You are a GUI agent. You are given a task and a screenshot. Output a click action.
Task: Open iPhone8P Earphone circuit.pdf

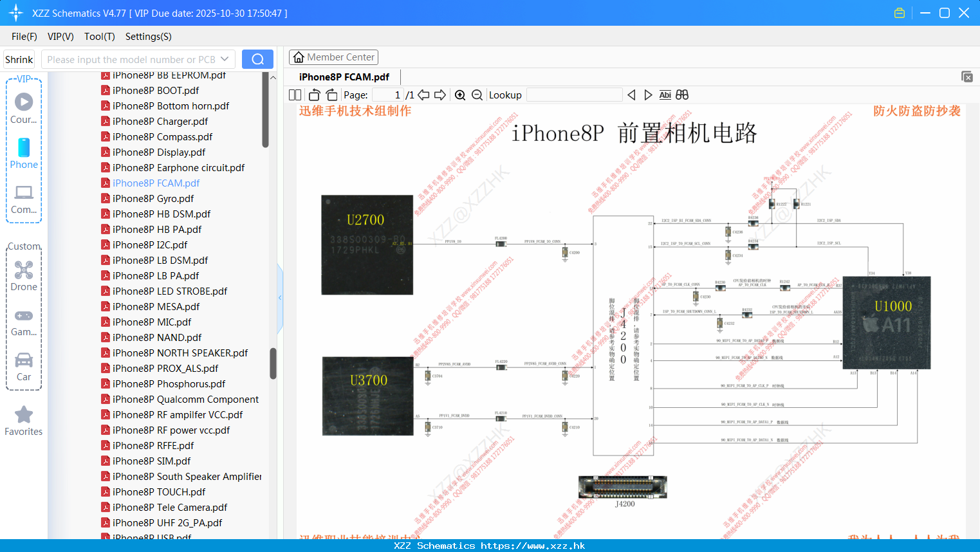178,168
